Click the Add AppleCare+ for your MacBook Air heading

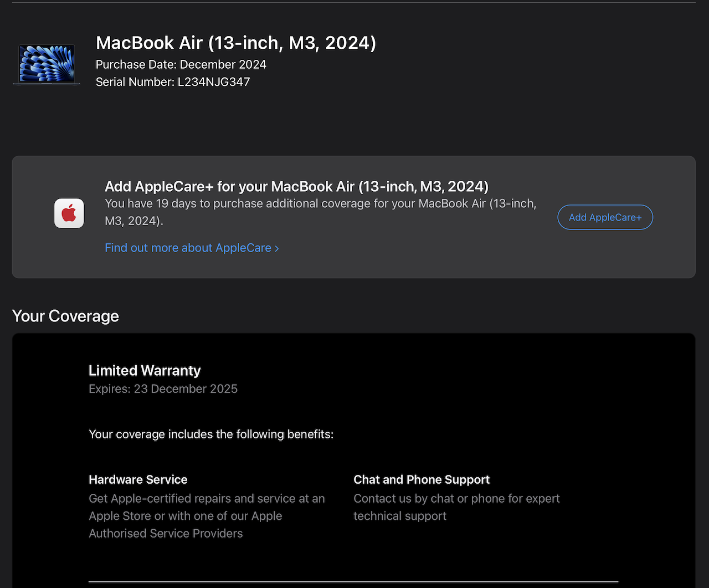296,186
